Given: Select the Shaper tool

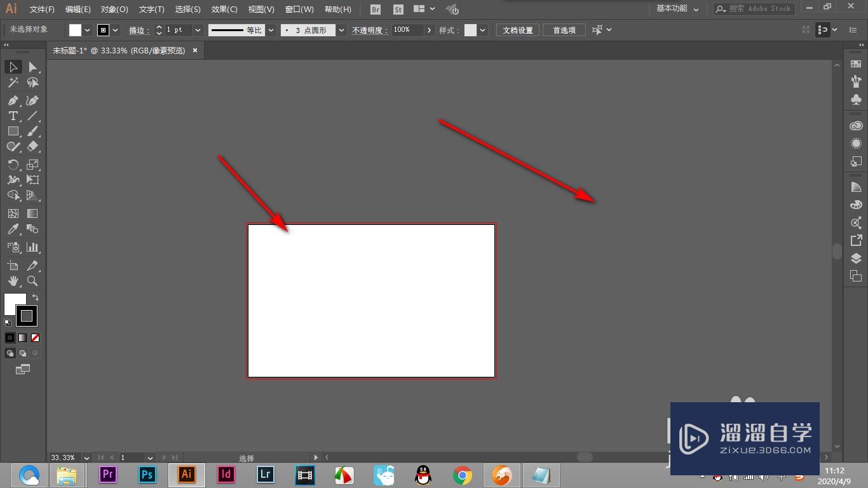Looking at the screenshot, I should coord(13,146).
